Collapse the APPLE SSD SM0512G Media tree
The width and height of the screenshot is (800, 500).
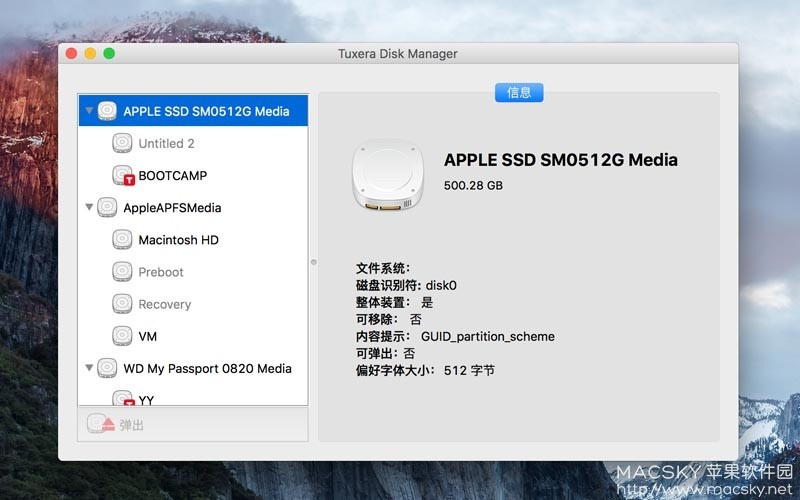coord(89,110)
